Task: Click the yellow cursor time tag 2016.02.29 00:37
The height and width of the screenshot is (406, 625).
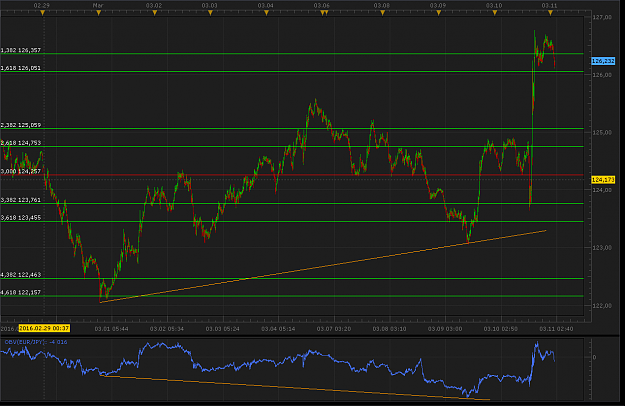Action: [x=44, y=328]
